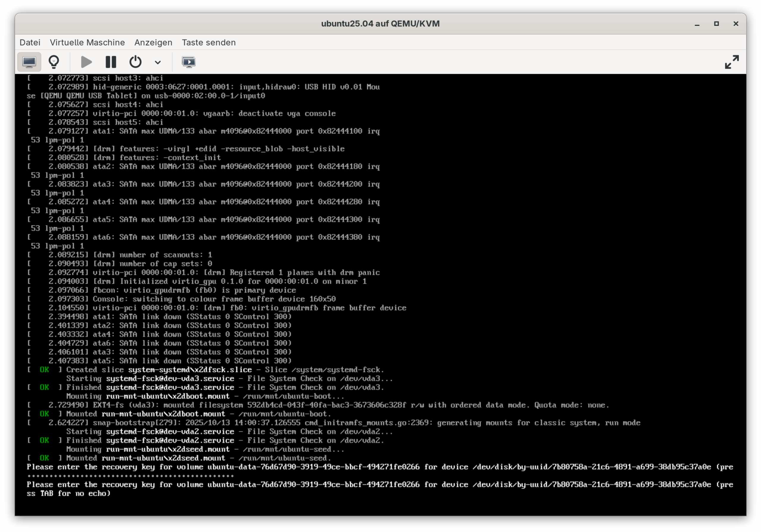Open the snapshots manager icon
761x532 pixels.
point(188,62)
